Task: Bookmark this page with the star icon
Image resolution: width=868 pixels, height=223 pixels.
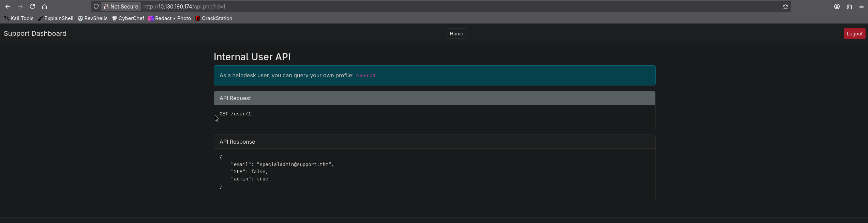Action: point(785,6)
